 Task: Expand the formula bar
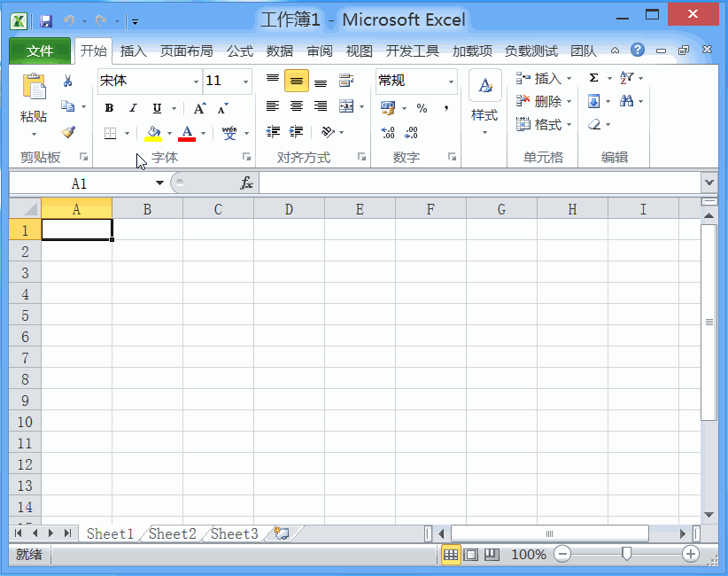[x=709, y=183]
